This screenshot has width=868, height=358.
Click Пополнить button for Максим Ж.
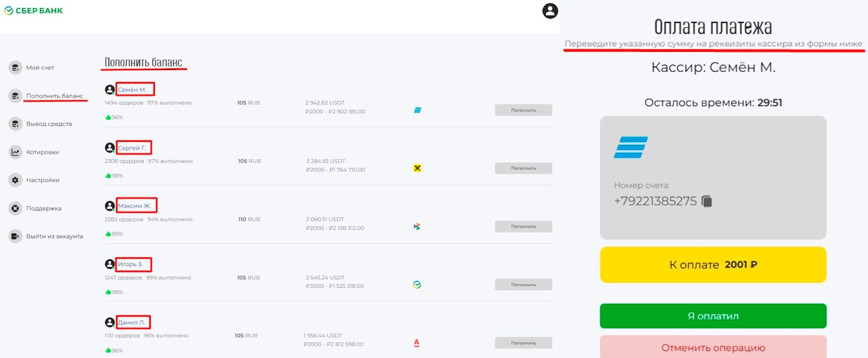point(524,227)
